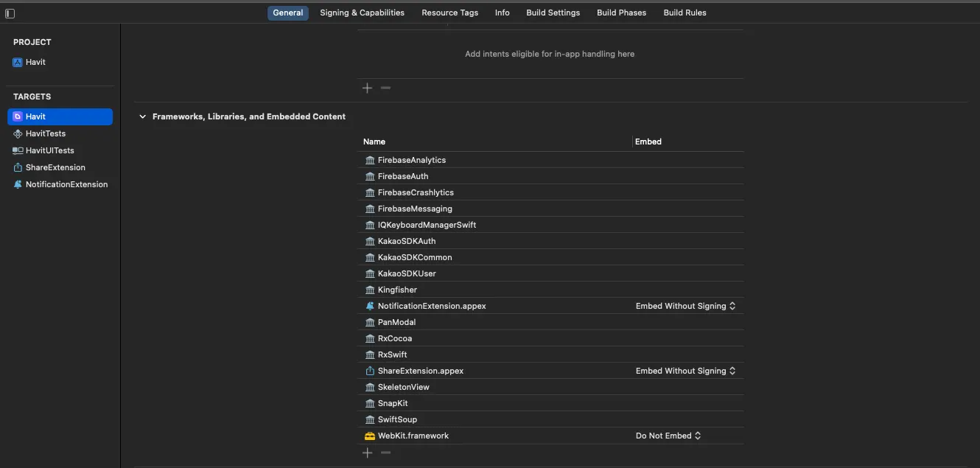Click the NotificationExtension.appex bell icon
This screenshot has width=980, height=468.
pyautogui.click(x=370, y=306)
